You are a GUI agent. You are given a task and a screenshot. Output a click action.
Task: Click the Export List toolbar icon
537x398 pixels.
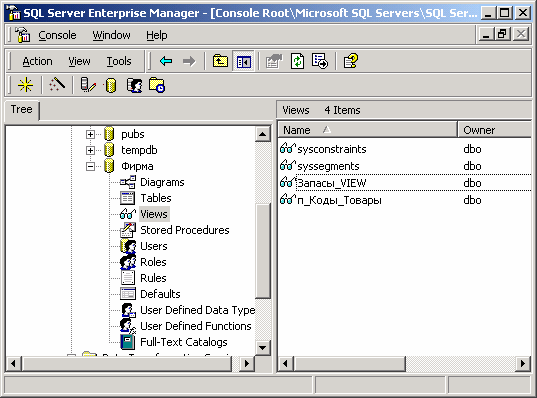320,61
